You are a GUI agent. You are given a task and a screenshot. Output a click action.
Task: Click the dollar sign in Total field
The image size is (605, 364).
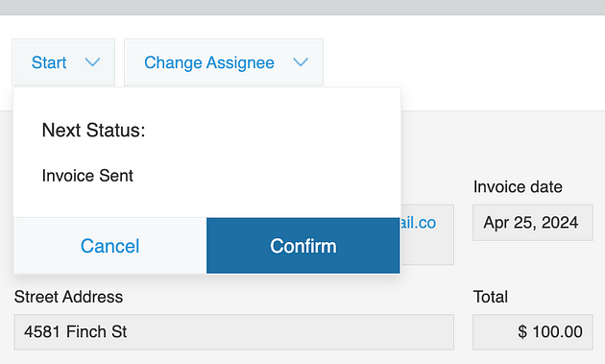coord(522,332)
